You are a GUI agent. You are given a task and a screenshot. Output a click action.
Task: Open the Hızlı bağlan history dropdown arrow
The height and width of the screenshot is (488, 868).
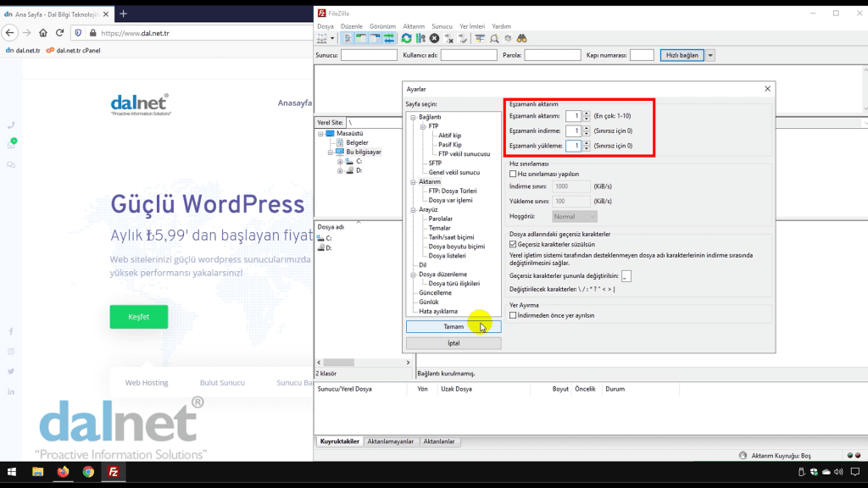click(x=710, y=55)
